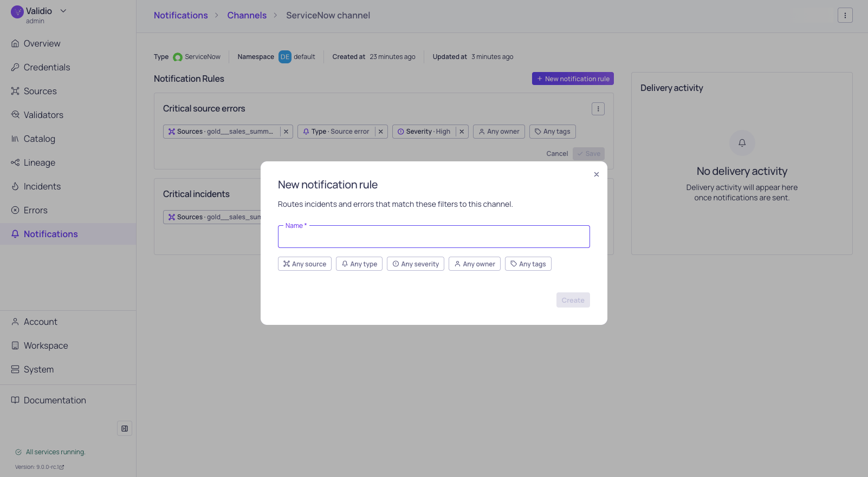This screenshot has height=477, width=868.
Task: Open the Credentials page
Action: [68, 67]
